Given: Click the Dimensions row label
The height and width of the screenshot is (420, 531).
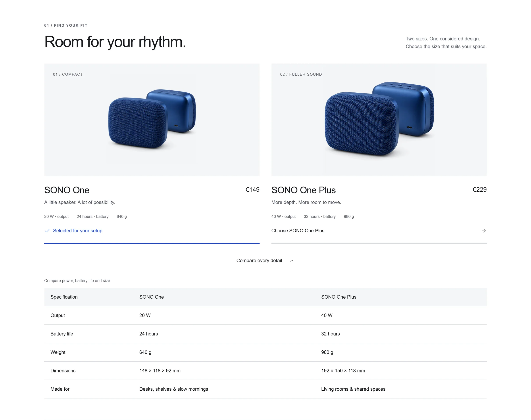Looking at the screenshot, I should tap(63, 370).
